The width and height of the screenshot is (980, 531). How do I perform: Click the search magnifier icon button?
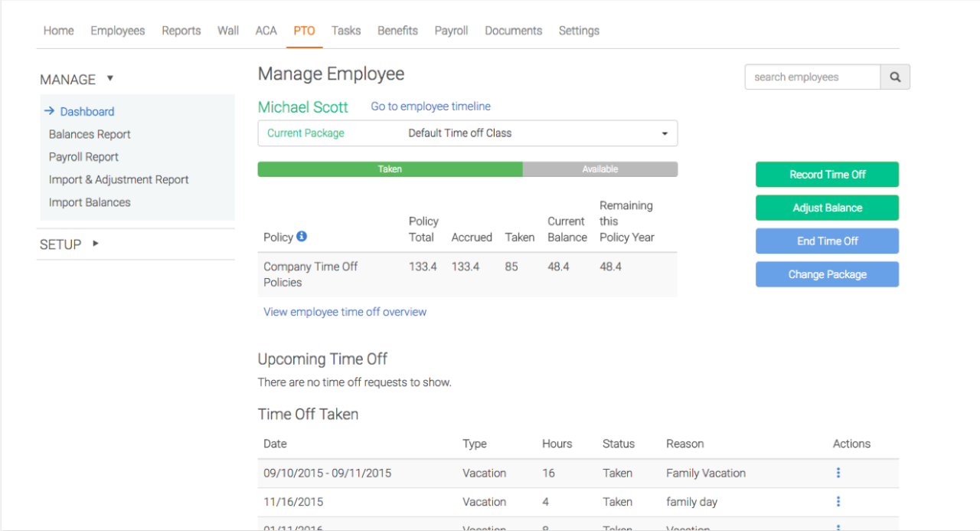tap(895, 77)
